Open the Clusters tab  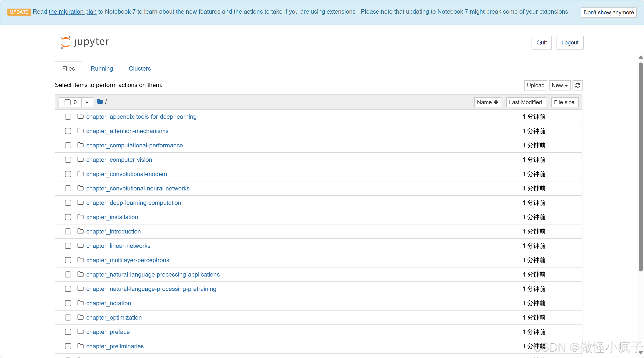coord(140,68)
